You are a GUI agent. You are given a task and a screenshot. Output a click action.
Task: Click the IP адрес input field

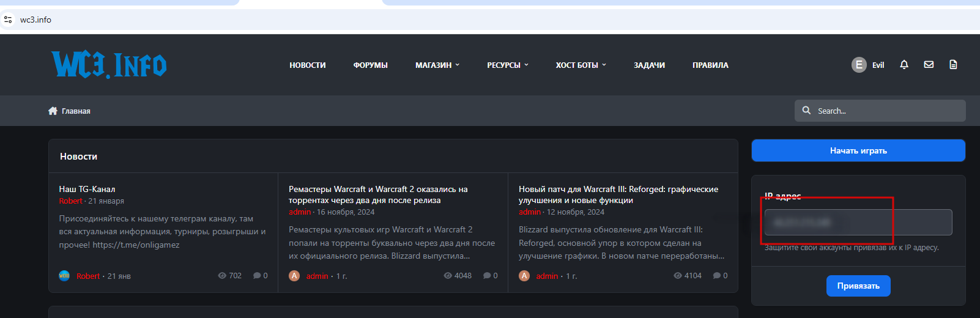click(x=858, y=222)
